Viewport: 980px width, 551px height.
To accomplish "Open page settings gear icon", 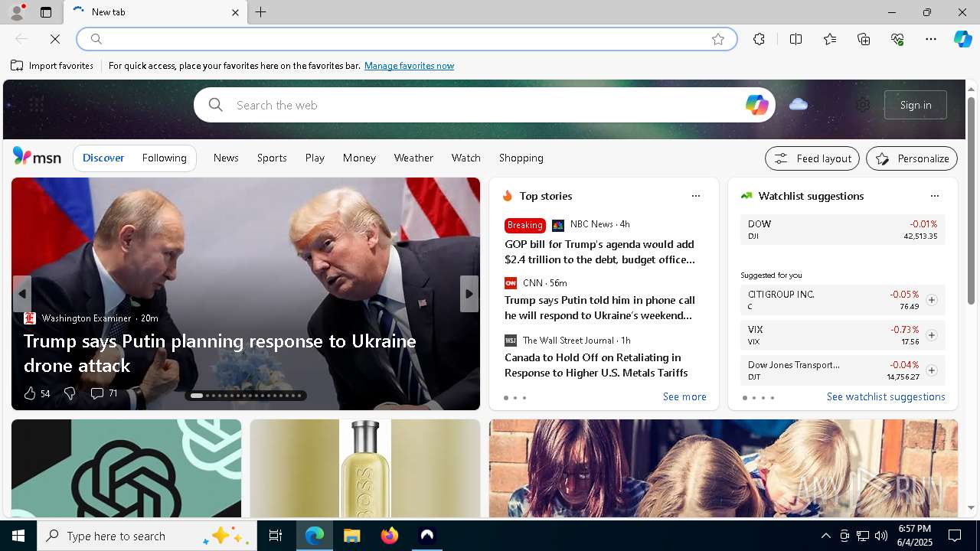I will [863, 105].
